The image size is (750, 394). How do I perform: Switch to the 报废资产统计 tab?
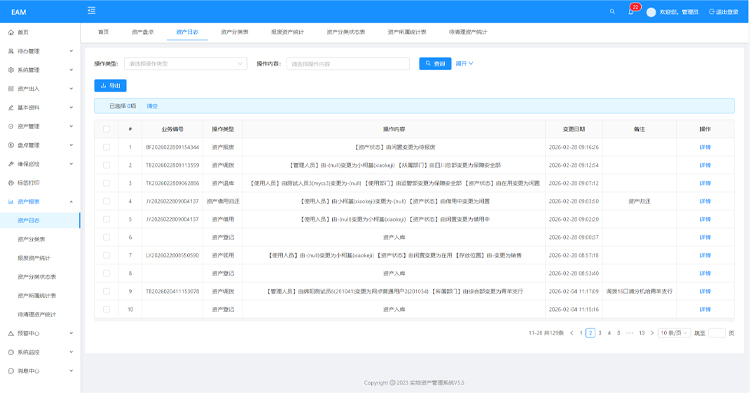[287, 32]
